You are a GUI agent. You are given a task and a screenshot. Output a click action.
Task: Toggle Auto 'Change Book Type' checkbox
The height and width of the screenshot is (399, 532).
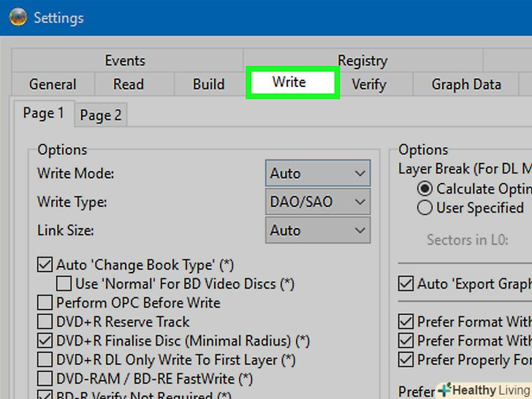[45, 265]
